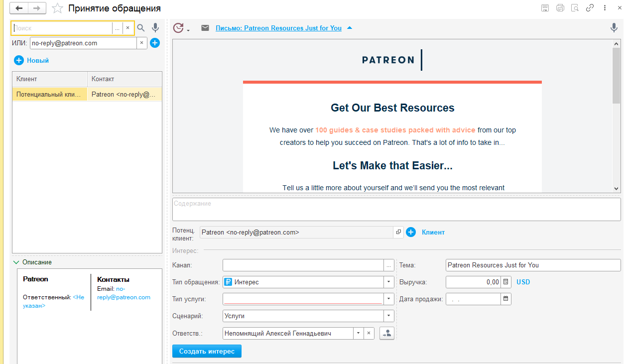This screenshot has height=364, width=624.
Task: Click the Клиент link
Action: 433,232
